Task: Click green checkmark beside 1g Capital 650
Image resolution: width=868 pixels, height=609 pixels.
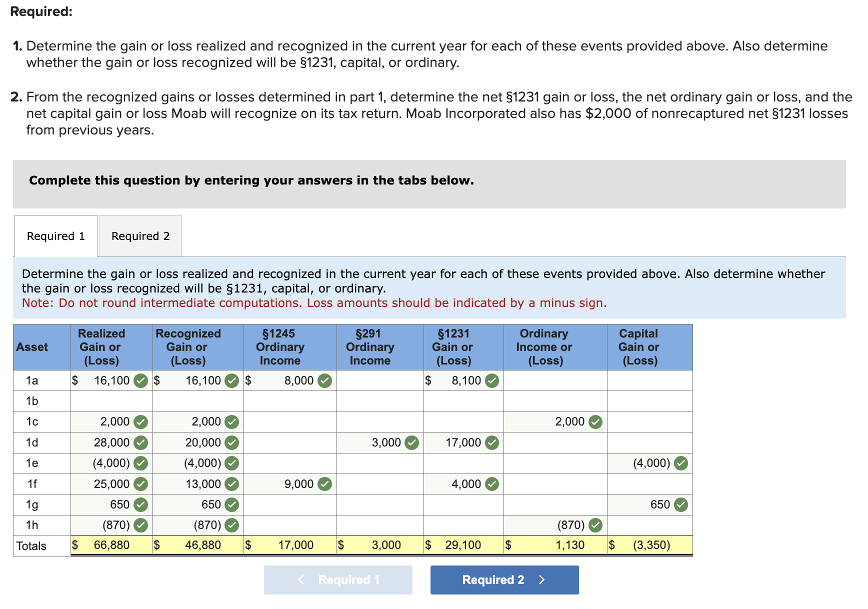Action: (x=681, y=505)
